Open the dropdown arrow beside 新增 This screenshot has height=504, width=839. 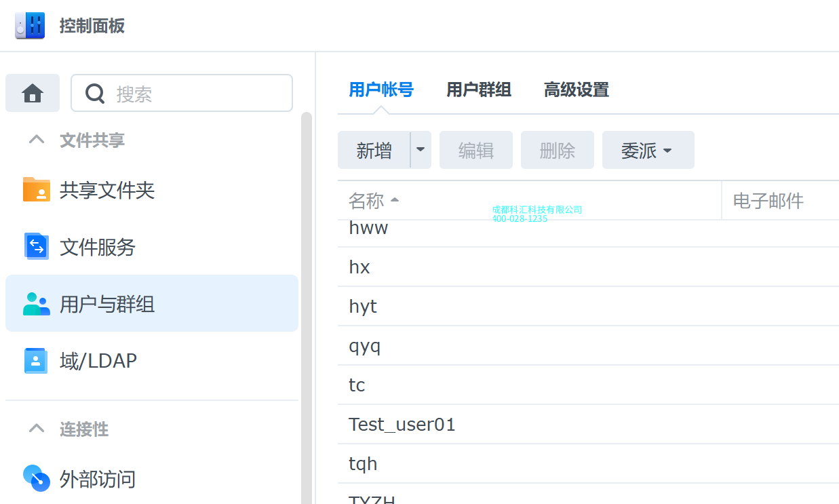[x=421, y=150]
